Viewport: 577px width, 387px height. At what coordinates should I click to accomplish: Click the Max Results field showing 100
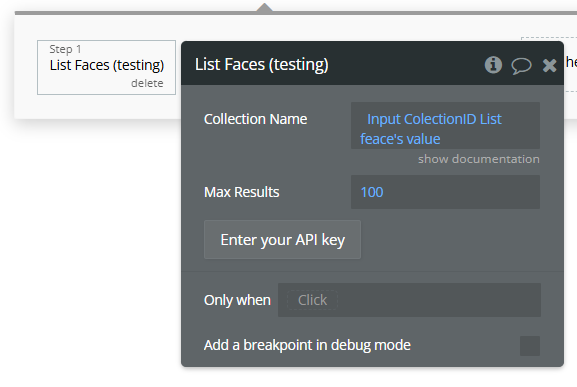tap(445, 192)
